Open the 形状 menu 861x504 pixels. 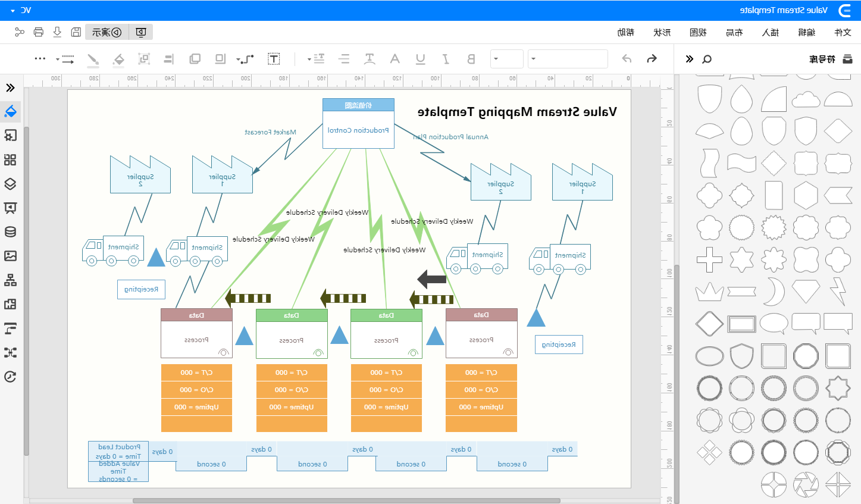[x=662, y=32]
